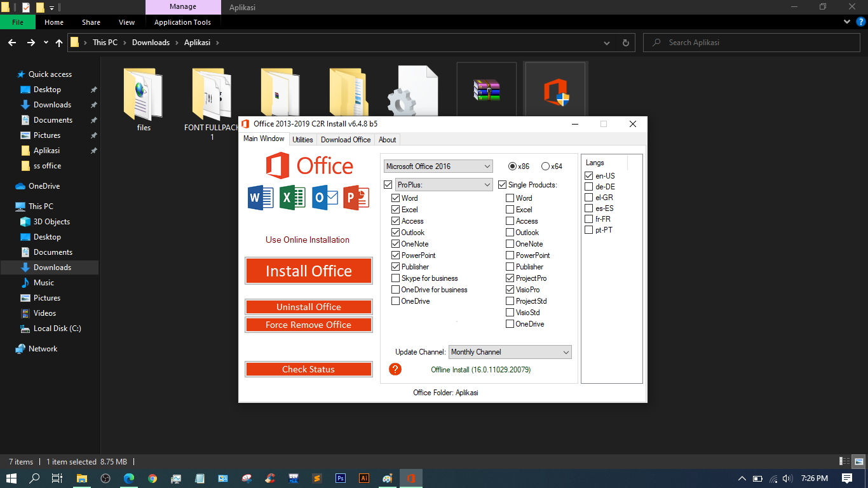Select the WinRAR archive file in Explorer

pyautogui.click(x=487, y=90)
